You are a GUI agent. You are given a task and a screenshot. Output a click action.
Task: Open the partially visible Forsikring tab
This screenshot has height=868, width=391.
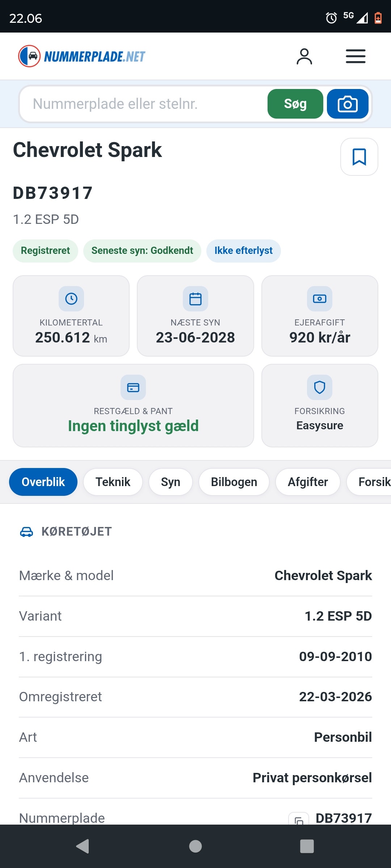(x=369, y=482)
